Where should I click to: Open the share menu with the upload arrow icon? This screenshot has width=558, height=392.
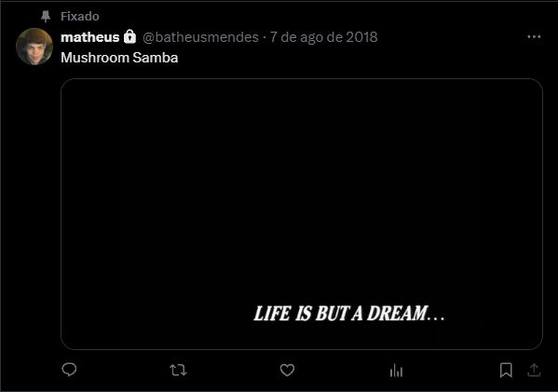tap(534, 370)
